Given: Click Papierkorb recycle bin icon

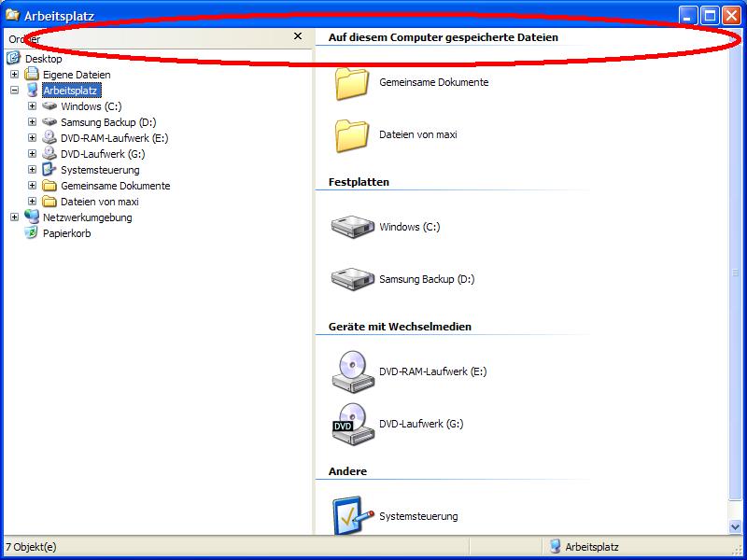Looking at the screenshot, I should pos(32,232).
